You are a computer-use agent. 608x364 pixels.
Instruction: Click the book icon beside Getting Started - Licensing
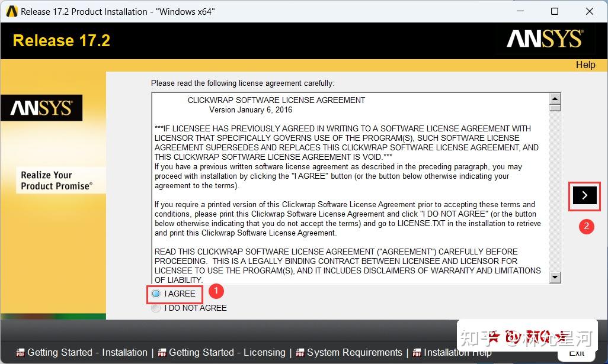point(161,352)
